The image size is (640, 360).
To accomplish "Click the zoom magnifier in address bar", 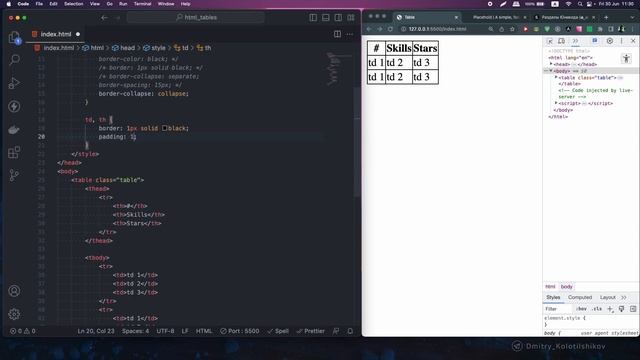I will click(491, 29).
